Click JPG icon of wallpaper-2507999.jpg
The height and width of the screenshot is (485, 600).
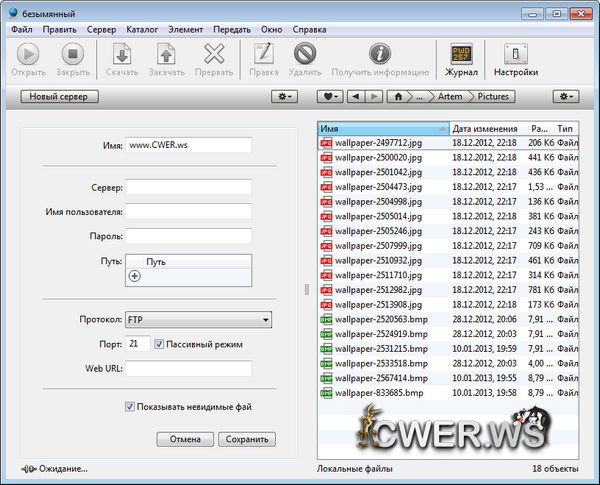(326, 246)
